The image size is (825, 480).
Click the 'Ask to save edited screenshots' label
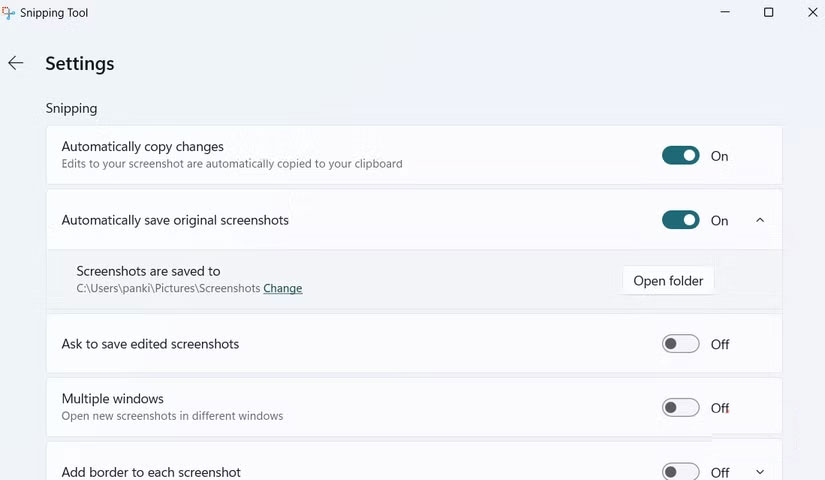coord(150,344)
